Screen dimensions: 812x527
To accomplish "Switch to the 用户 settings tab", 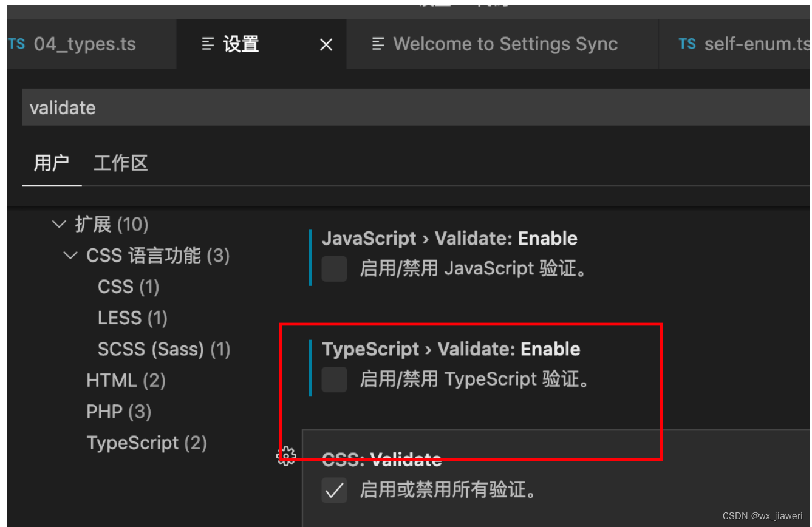I will [x=51, y=163].
